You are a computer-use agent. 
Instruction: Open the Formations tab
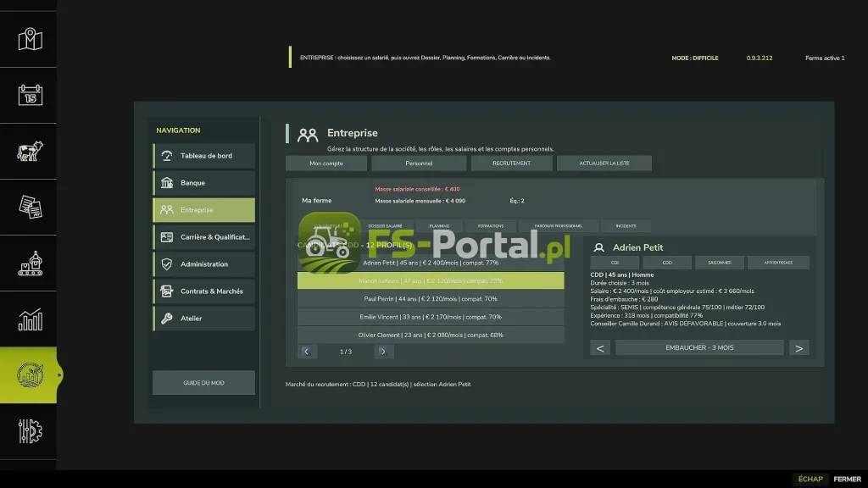tap(491, 225)
